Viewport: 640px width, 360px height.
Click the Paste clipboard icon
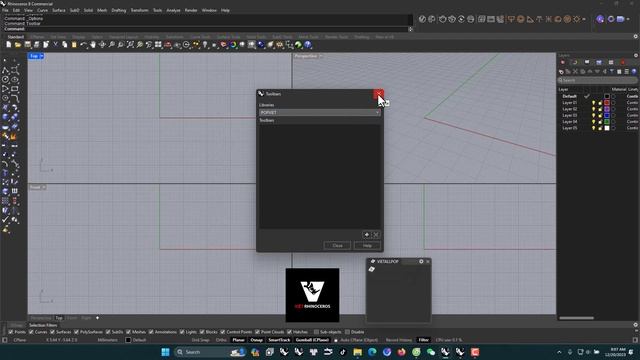coord(74,45)
